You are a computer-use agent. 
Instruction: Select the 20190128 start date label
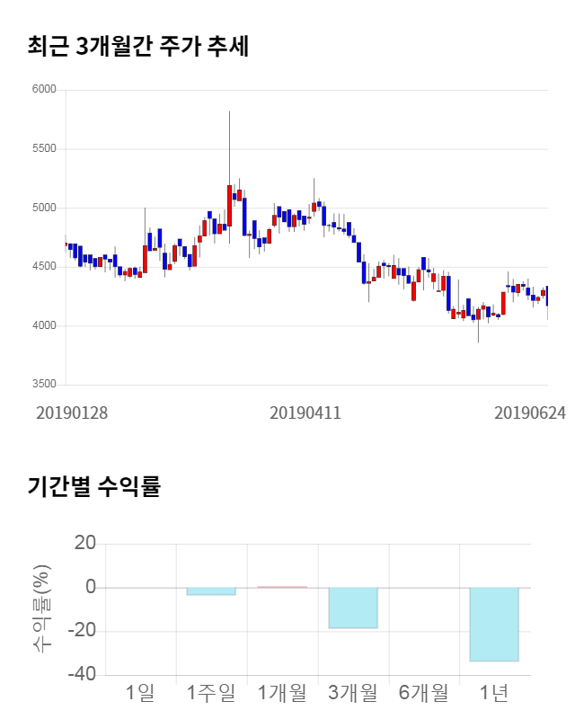(72, 413)
